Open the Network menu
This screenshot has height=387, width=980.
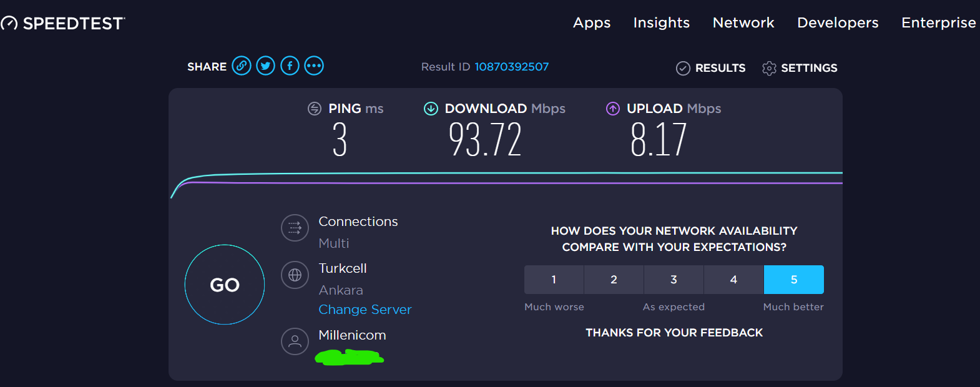743,23
